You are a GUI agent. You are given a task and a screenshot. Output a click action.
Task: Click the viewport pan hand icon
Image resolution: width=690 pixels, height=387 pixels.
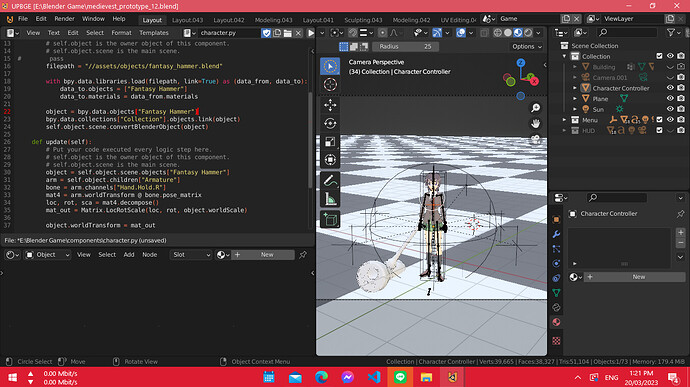tap(535, 124)
